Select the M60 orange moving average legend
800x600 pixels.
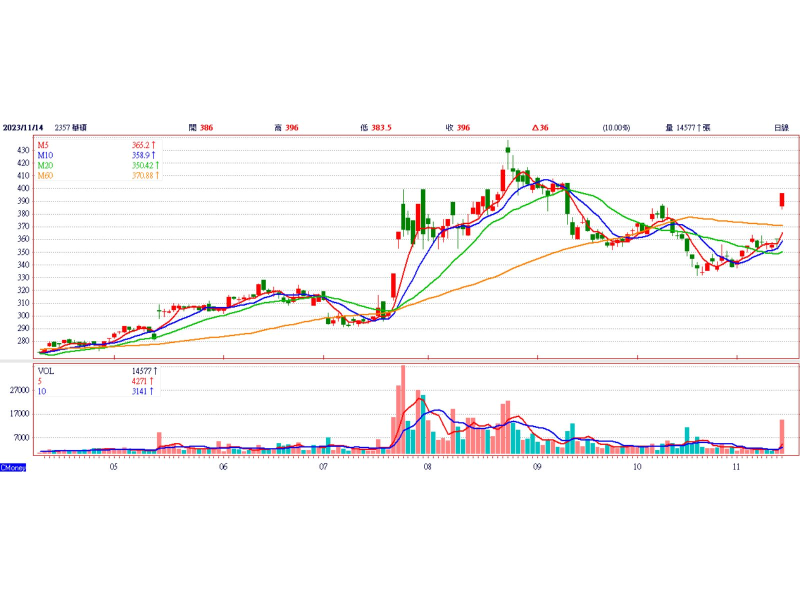coord(45,176)
